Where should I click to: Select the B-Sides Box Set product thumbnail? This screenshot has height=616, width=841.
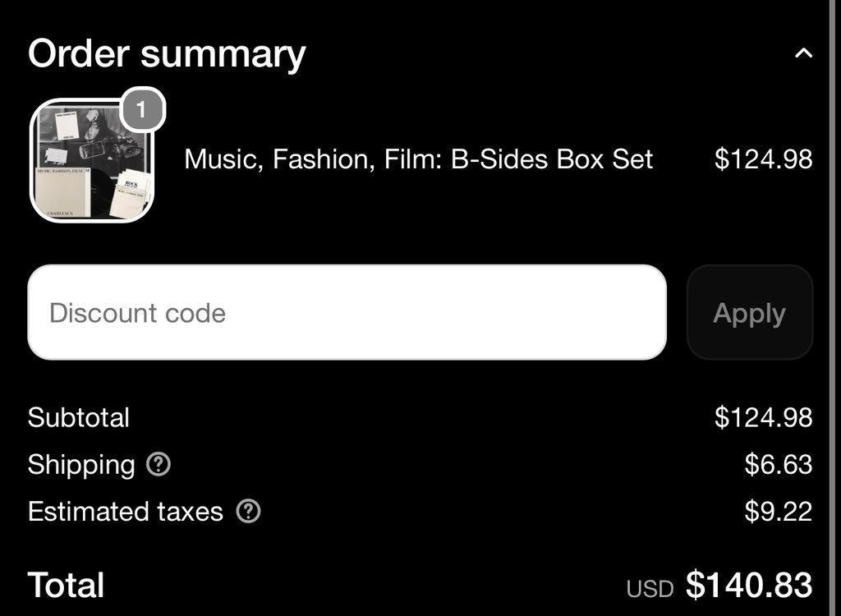(x=92, y=160)
